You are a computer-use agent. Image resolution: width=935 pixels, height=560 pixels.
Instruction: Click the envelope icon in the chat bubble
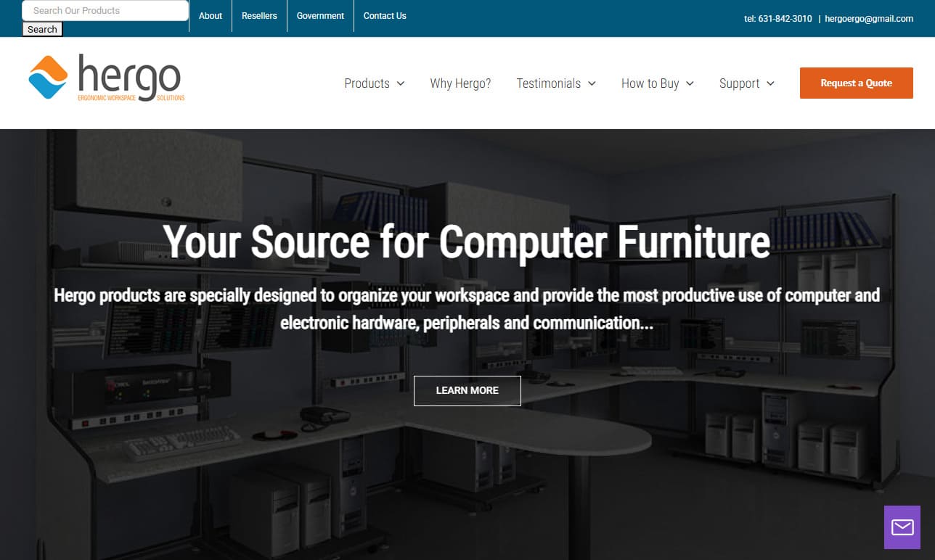[902, 527]
